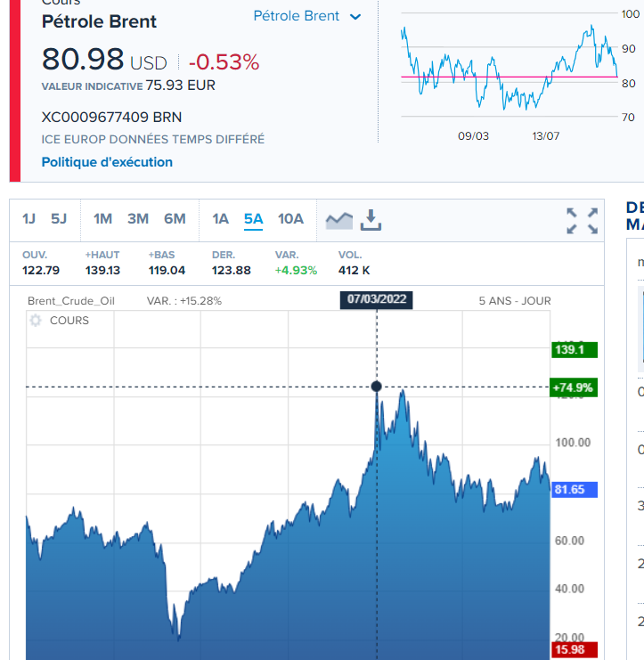The height and width of the screenshot is (660, 644).
Task: Choose the 3M period tab
Action: [138, 219]
